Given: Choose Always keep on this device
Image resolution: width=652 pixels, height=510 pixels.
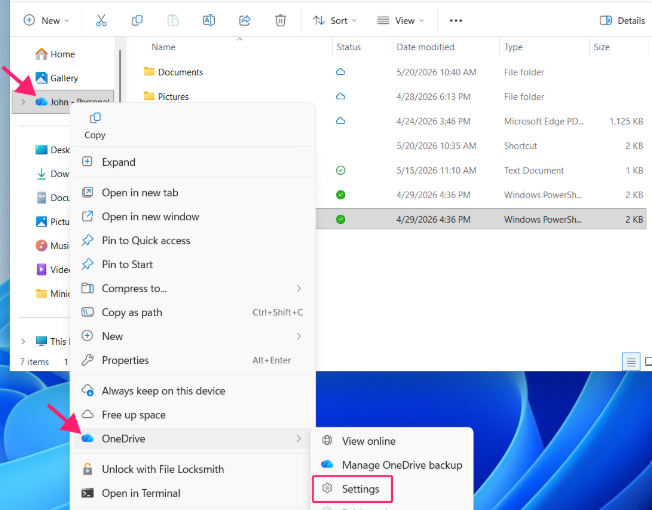Looking at the screenshot, I should [193, 391].
